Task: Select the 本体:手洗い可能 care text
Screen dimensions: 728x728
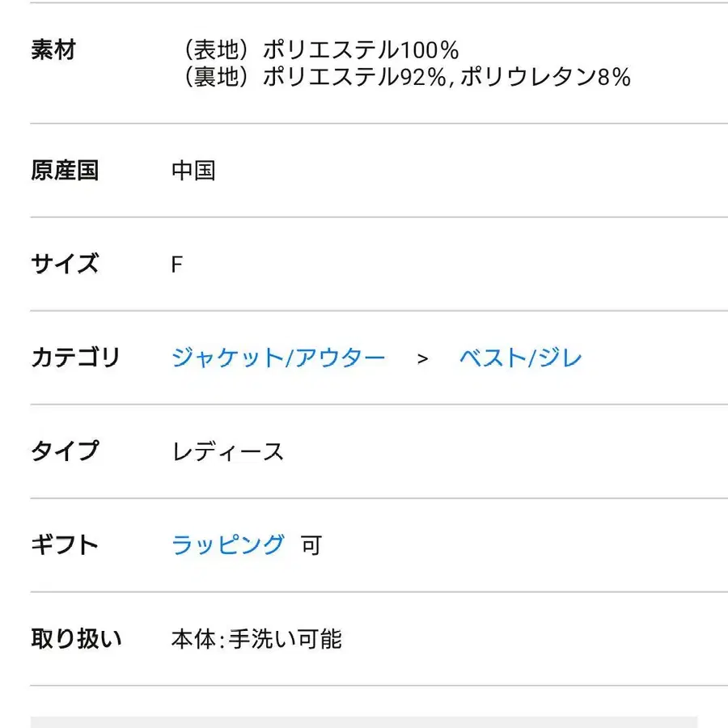Action: coord(256,639)
